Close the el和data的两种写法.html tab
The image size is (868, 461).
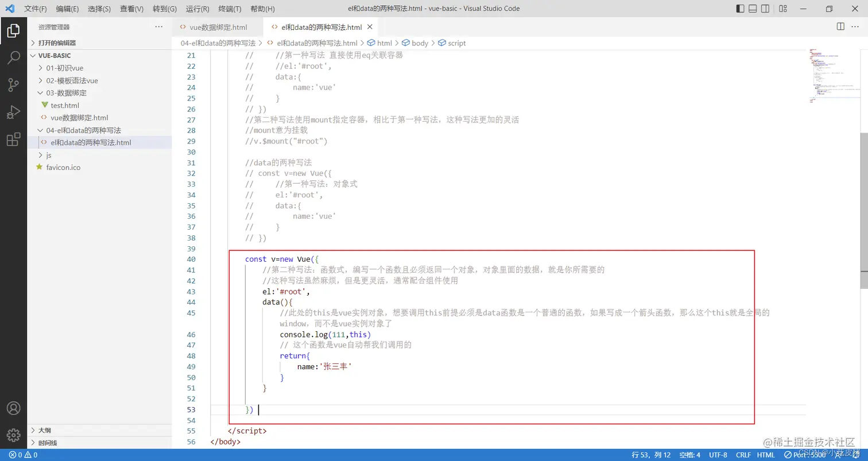coord(370,27)
